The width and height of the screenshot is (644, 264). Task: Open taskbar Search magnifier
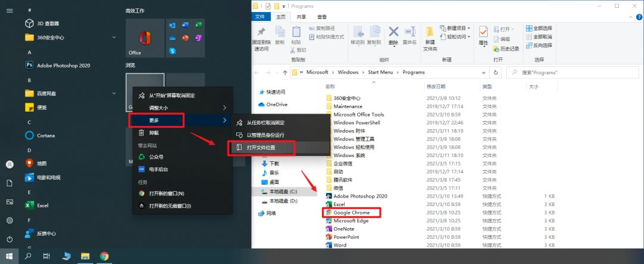28,256
